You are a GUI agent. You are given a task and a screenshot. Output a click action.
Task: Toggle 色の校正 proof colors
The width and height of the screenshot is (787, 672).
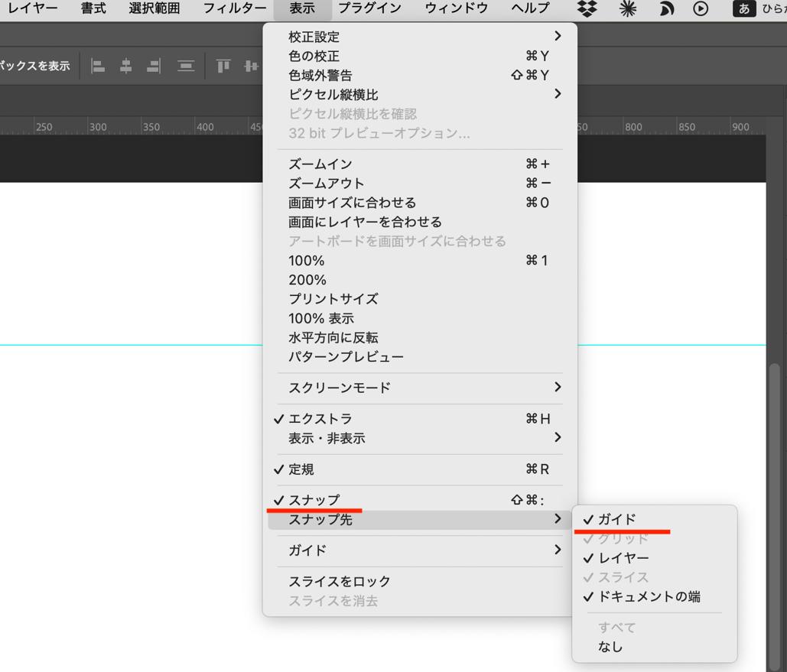point(420,56)
